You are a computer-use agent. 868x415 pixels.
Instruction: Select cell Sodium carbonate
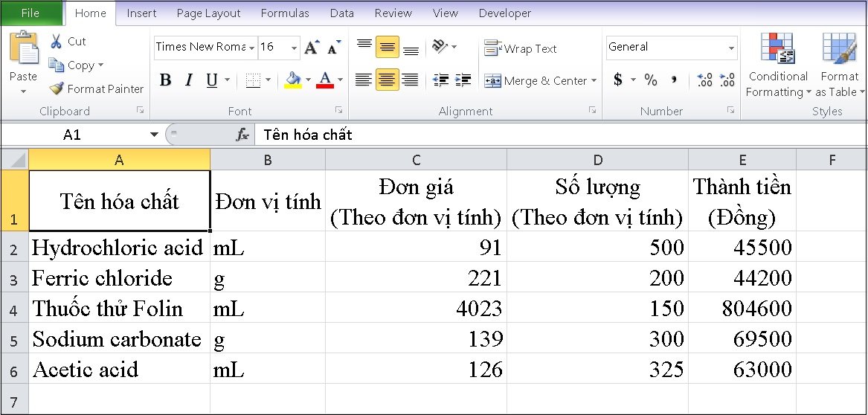(119, 338)
